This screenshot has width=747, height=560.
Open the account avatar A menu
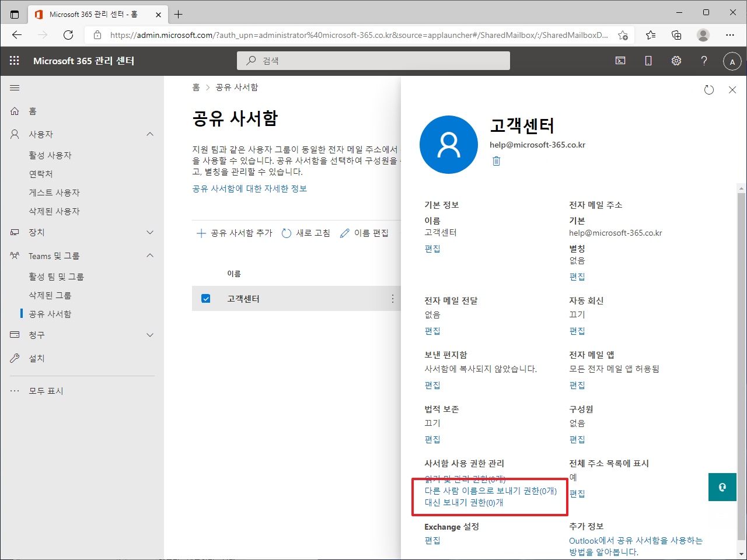pos(732,61)
